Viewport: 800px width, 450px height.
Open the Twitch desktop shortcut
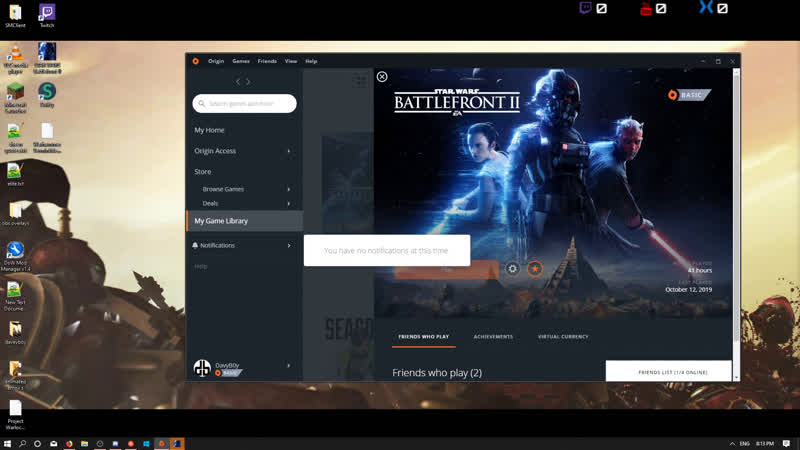click(x=47, y=15)
